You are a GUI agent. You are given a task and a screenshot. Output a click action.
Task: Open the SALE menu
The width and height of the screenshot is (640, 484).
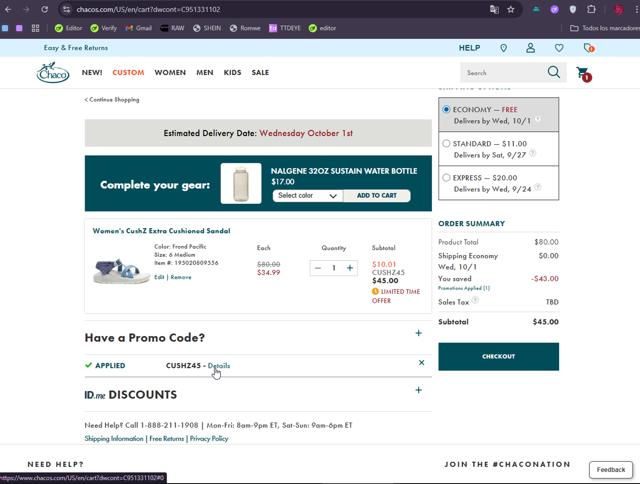coord(260,73)
